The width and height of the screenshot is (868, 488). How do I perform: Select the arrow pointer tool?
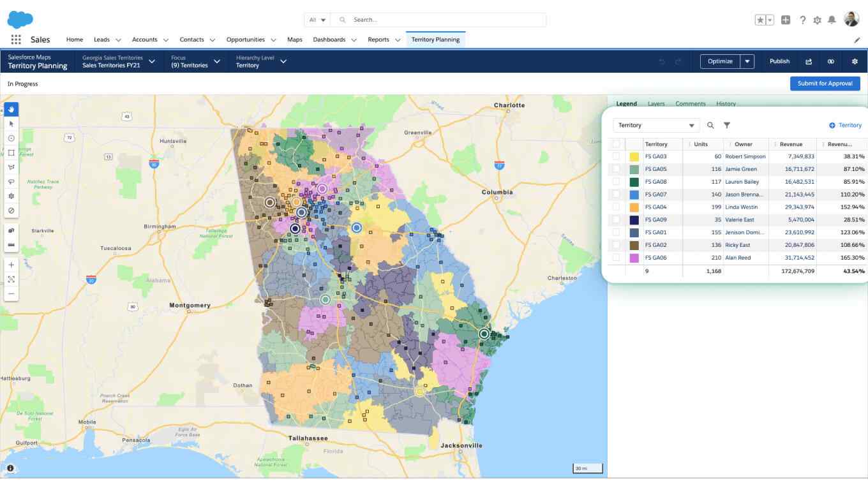[11, 124]
